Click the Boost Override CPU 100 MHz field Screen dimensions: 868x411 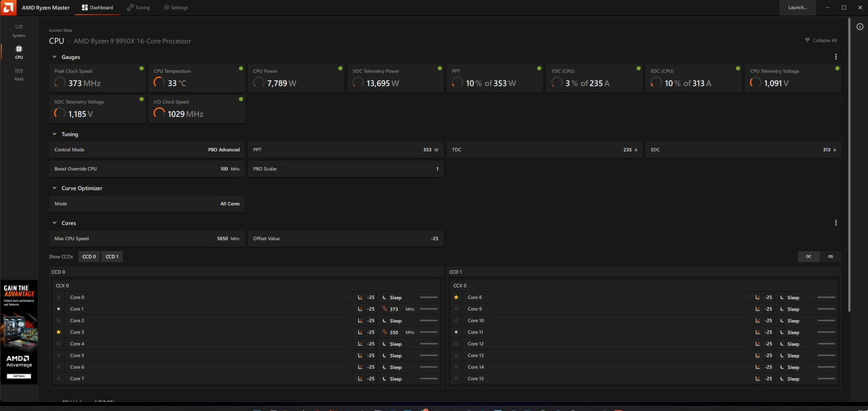tap(147, 169)
